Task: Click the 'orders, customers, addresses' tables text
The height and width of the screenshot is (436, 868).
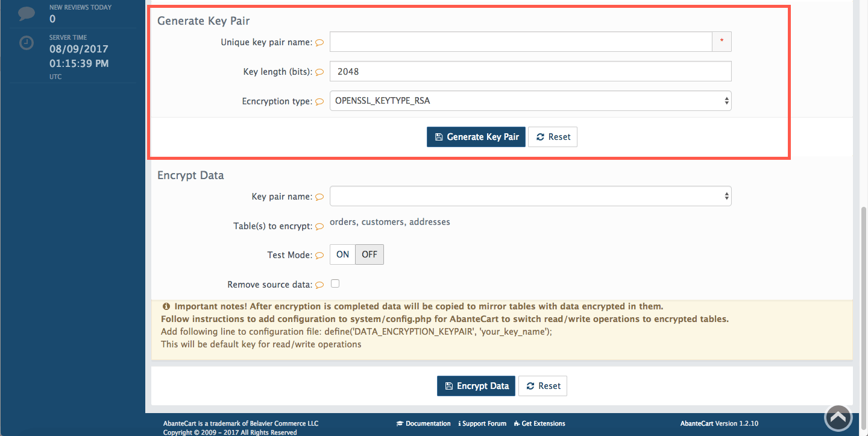Action: click(x=390, y=222)
